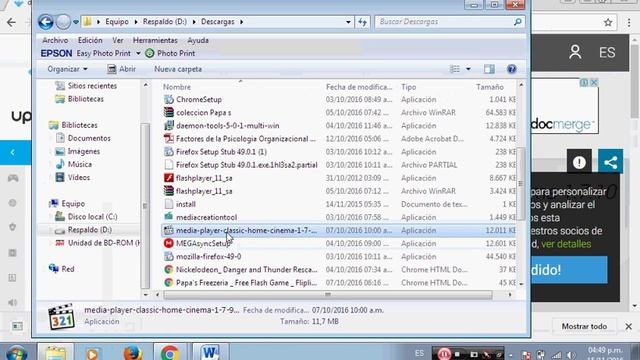The image size is (640, 360).
Task: Click Mostrar todo in browser downloads bar
Action: (584, 326)
